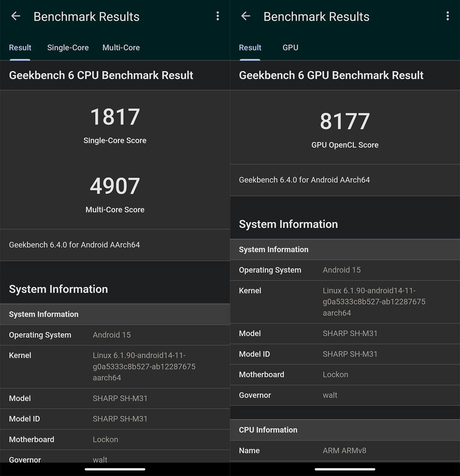Switch to the Single-Core tab
Image resolution: width=460 pixels, height=476 pixels.
coord(68,48)
